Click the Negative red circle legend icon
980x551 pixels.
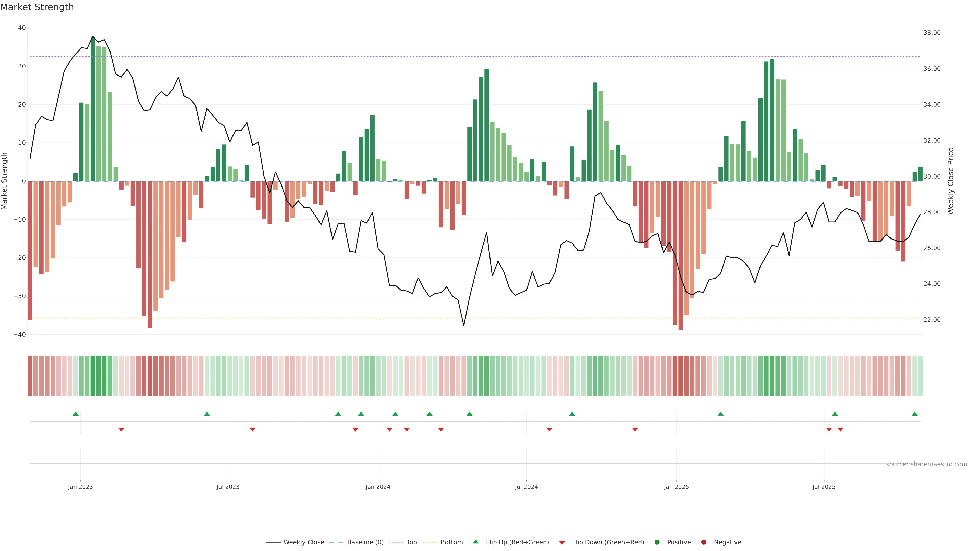pos(703,542)
